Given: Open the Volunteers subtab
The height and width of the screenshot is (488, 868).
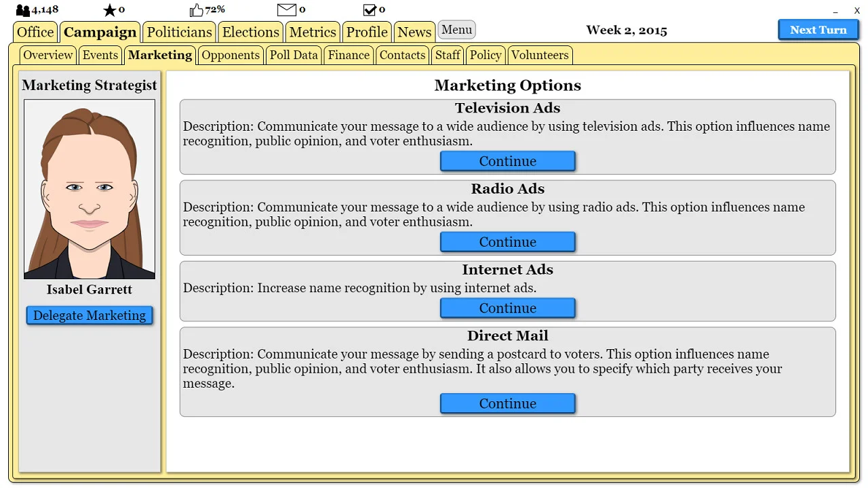Looking at the screenshot, I should [x=540, y=55].
